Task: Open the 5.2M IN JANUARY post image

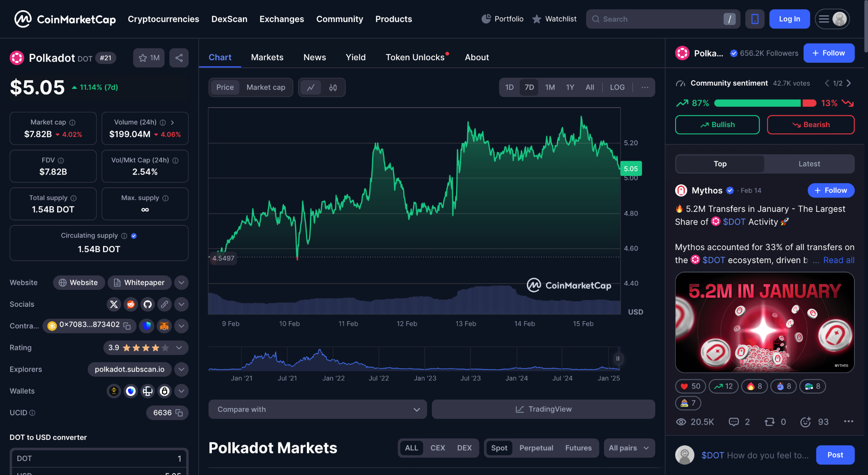Action: pyautogui.click(x=765, y=322)
